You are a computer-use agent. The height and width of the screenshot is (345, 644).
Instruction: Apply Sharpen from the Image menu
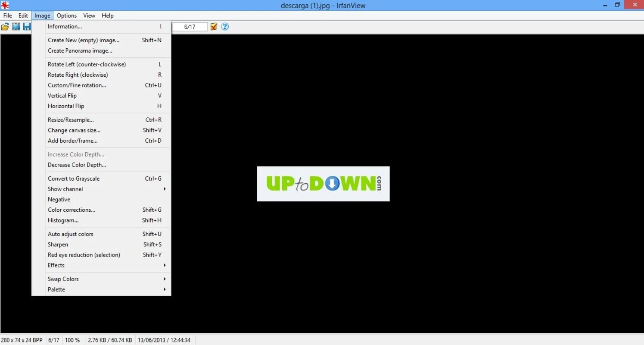[101, 244]
